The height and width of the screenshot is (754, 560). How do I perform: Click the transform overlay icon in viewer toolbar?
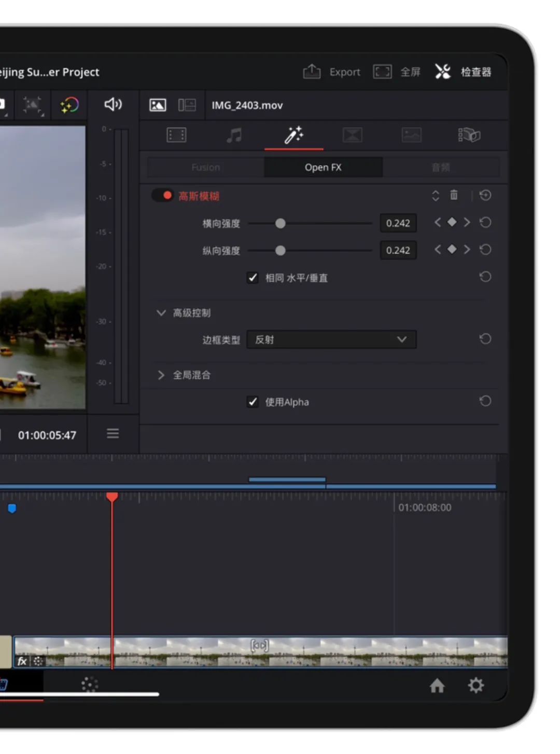pyautogui.click(x=32, y=105)
